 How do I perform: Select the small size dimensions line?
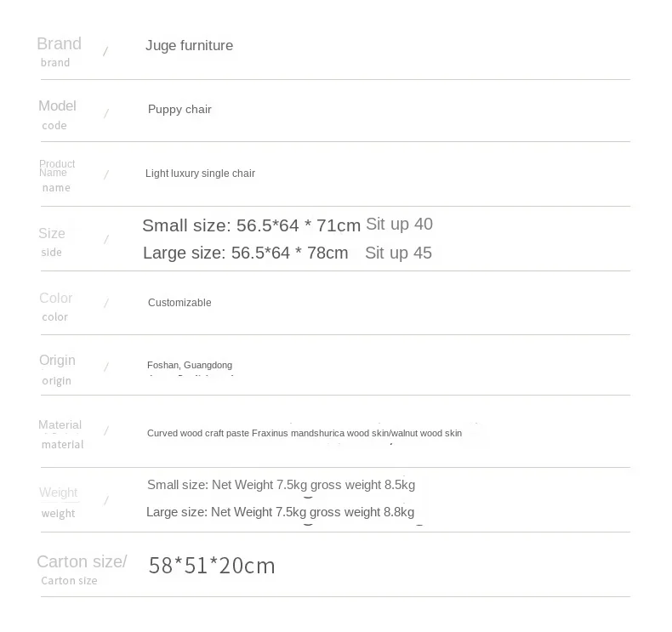tap(251, 225)
